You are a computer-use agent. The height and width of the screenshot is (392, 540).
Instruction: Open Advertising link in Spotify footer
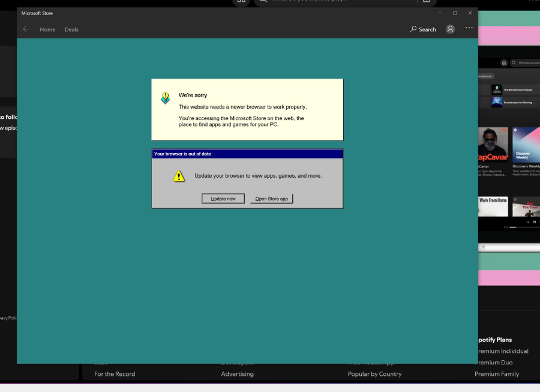point(237,374)
